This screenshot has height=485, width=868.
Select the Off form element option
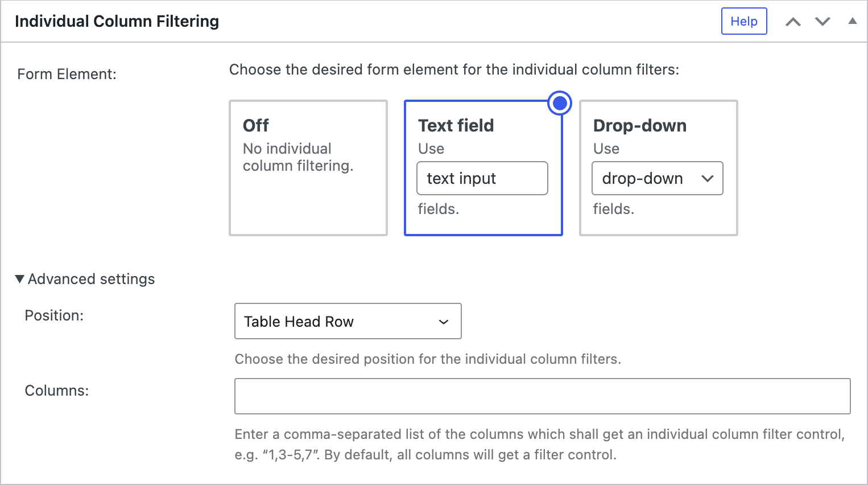[308, 168]
